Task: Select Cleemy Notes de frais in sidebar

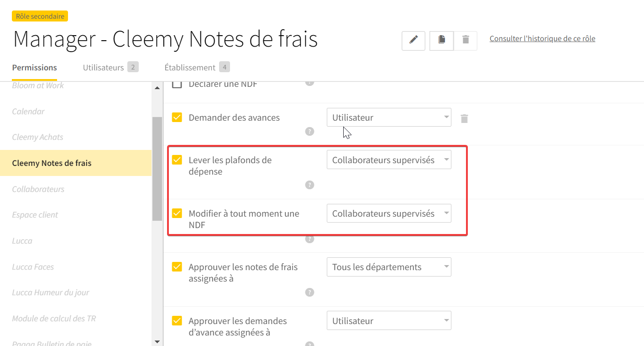Action: coord(76,163)
